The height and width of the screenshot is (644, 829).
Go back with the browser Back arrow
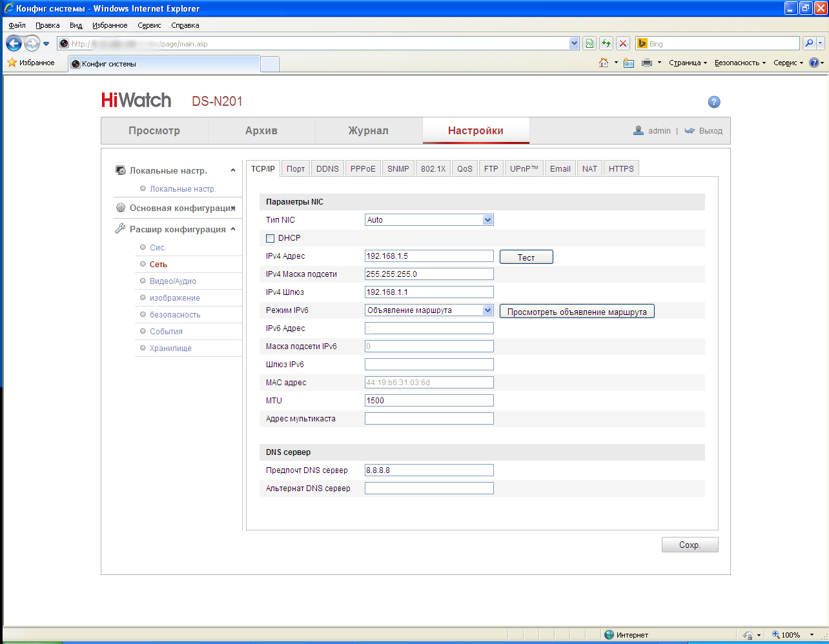(x=14, y=43)
